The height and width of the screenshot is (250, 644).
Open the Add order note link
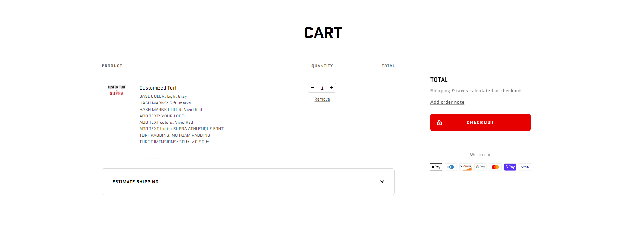click(x=447, y=102)
